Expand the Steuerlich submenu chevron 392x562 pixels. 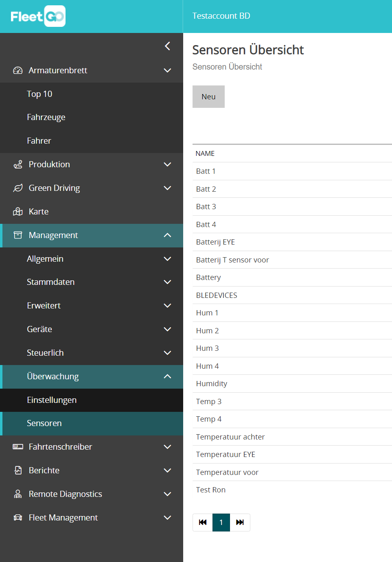(167, 353)
